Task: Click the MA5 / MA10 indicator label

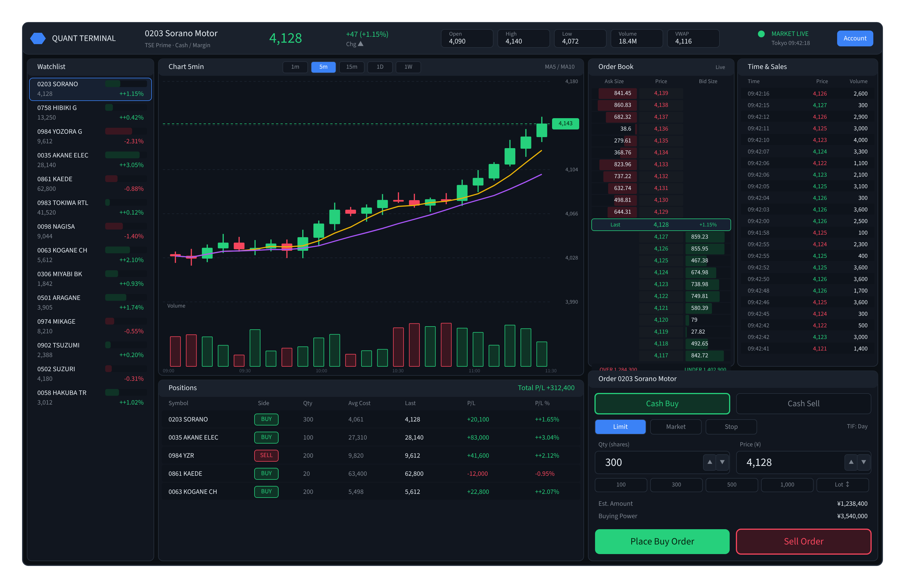Action: tap(559, 67)
